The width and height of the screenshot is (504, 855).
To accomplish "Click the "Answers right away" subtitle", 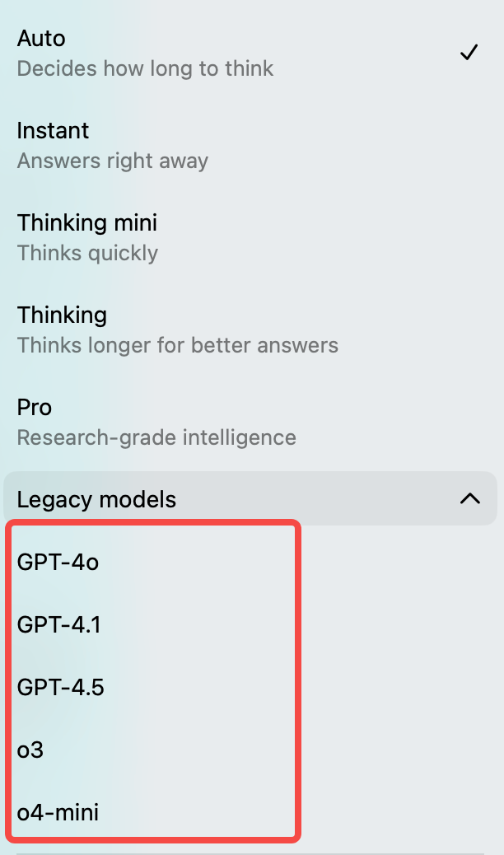I will (113, 161).
